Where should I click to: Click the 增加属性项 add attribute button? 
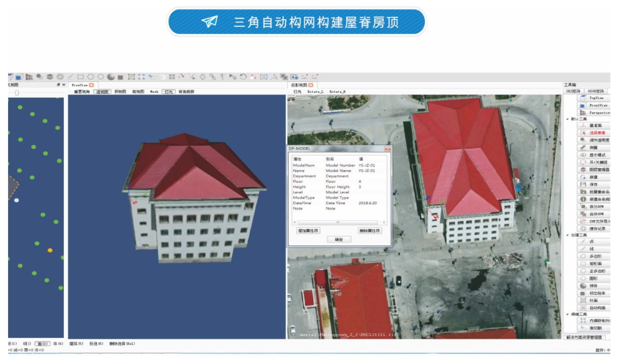pos(309,231)
